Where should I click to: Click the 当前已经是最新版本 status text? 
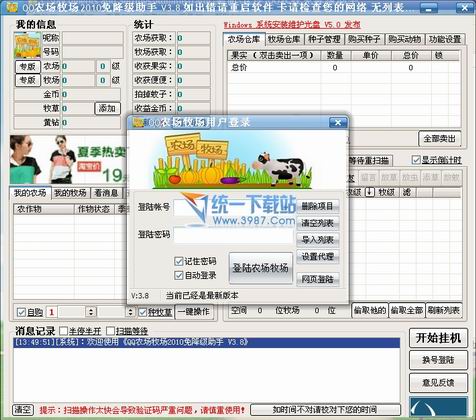point(202,295)
